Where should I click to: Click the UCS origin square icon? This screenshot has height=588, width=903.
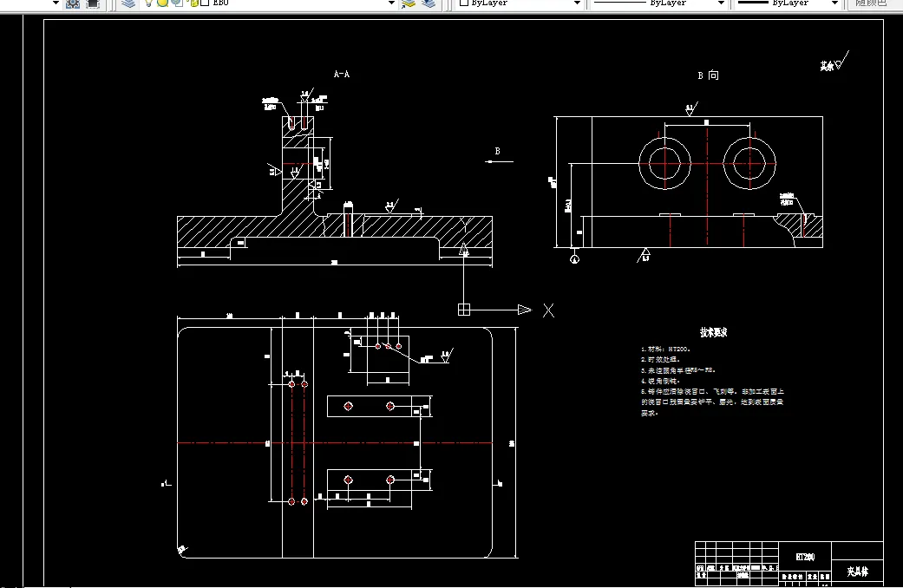pos(463,310)
